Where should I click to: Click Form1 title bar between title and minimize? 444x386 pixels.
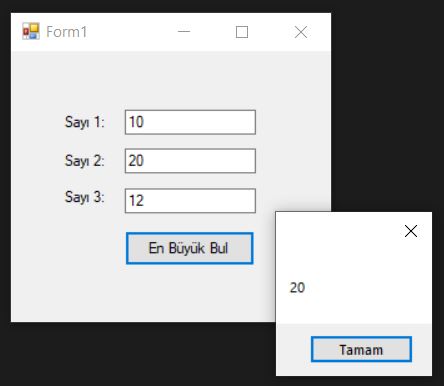coord(132,32)
